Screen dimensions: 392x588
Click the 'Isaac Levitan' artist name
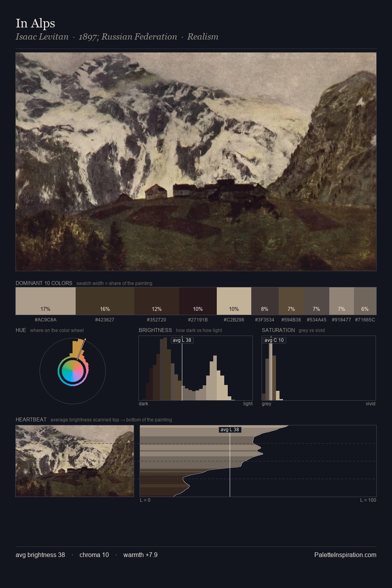[x=42, y=37]
